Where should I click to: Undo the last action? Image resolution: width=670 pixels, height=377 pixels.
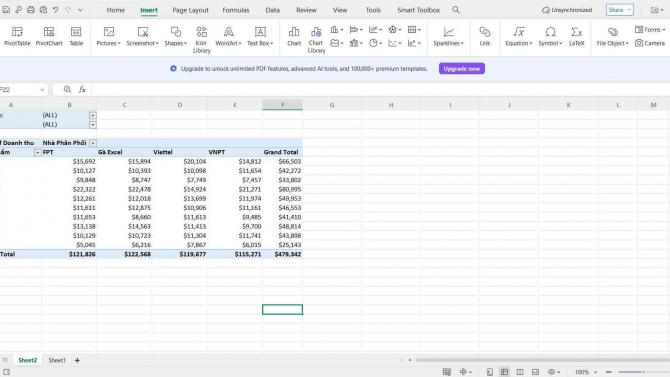click(x=56, y=9)
